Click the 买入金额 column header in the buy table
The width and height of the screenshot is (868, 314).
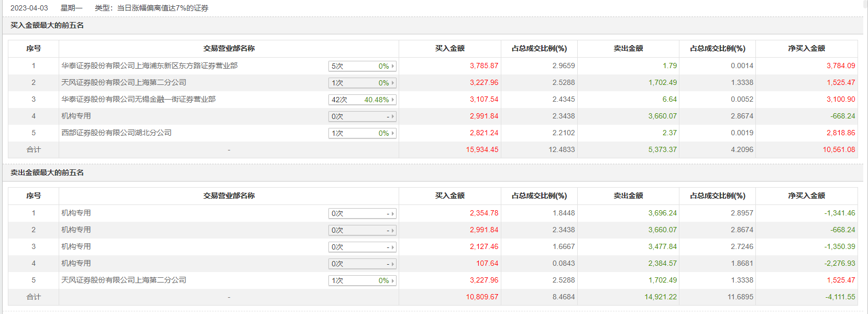(x=449, y=48)
